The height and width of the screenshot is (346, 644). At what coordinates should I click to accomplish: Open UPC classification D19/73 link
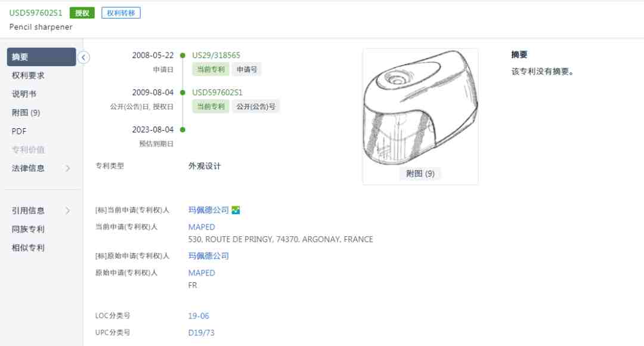(202, 332)
